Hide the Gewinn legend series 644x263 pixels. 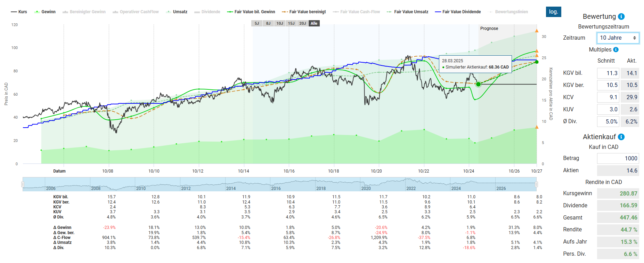45,12
